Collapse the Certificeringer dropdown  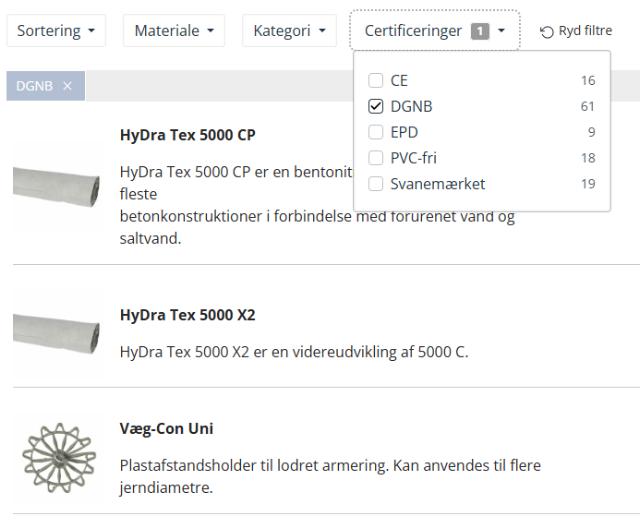pos(434,31)
